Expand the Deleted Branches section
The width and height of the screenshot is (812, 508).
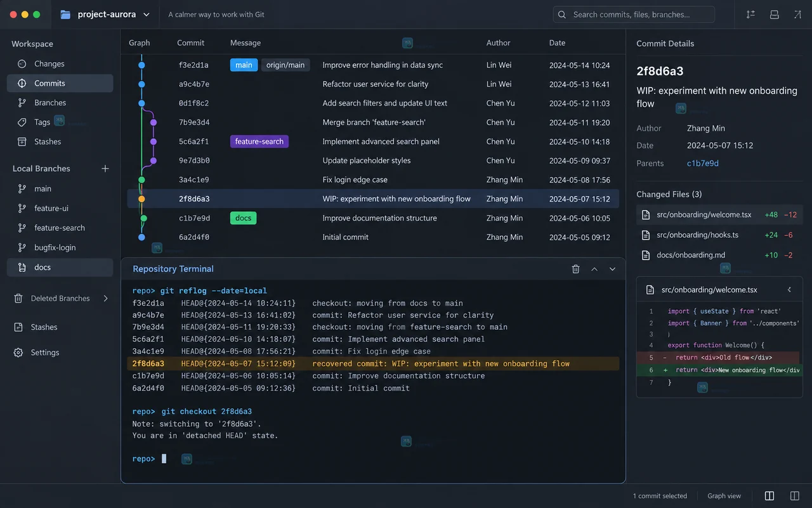[105, 298]
